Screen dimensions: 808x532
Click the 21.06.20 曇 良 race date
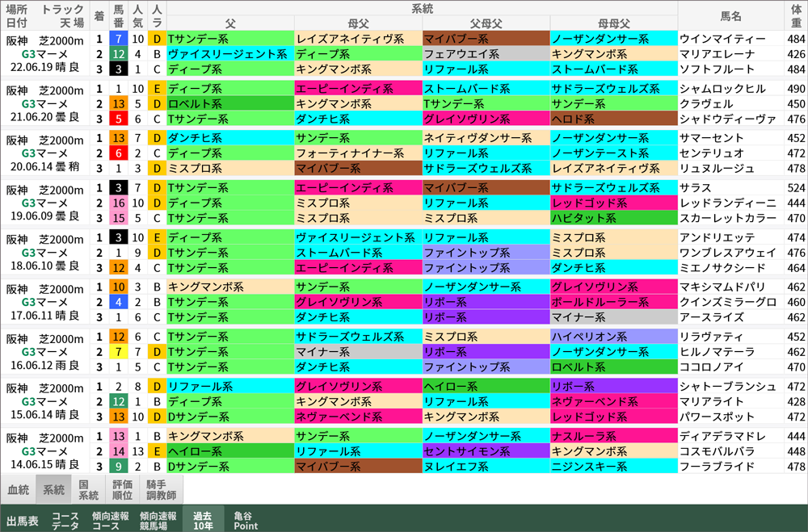[44, 117]
